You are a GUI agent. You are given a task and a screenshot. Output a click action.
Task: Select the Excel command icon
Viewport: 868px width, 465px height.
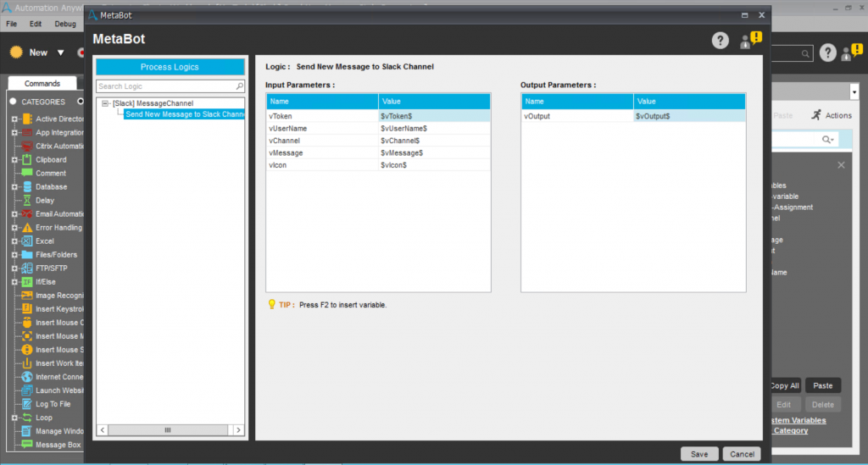coord(26,241)
